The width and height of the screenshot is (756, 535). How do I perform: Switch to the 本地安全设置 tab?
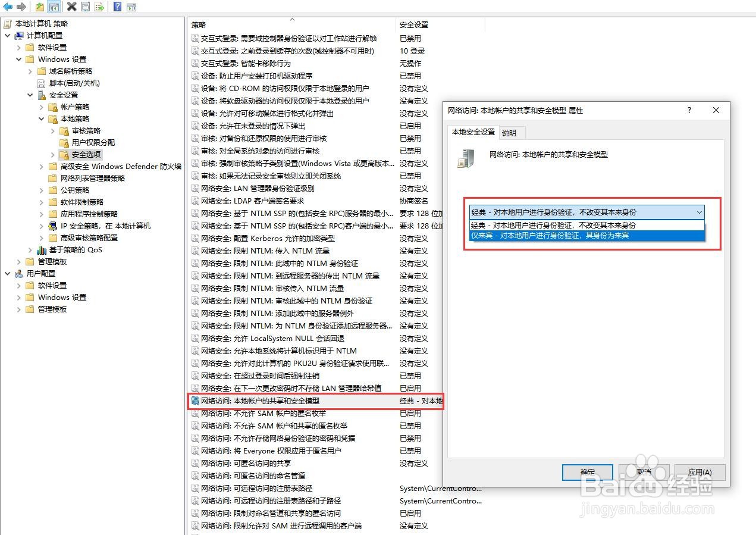point(473,132)
